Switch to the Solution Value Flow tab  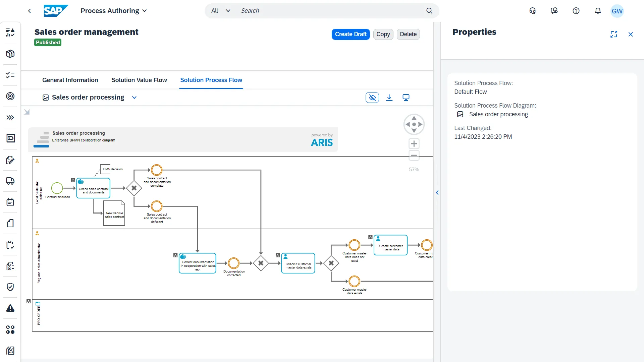139,80
